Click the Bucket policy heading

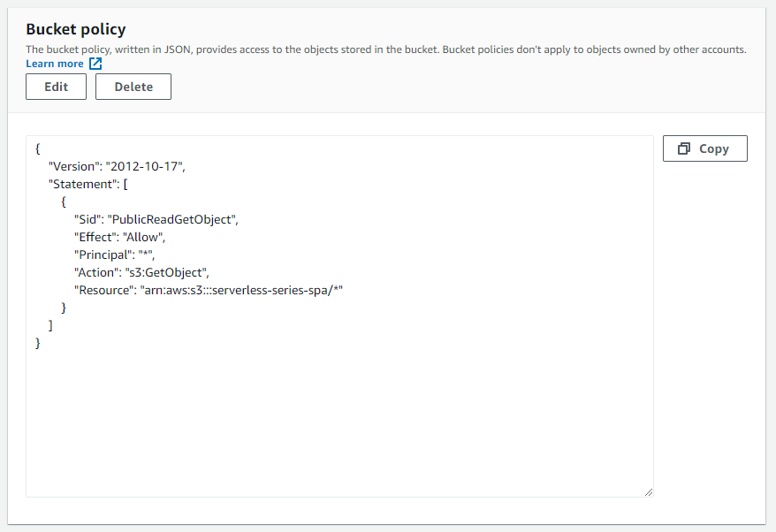(x=76, y=30)
